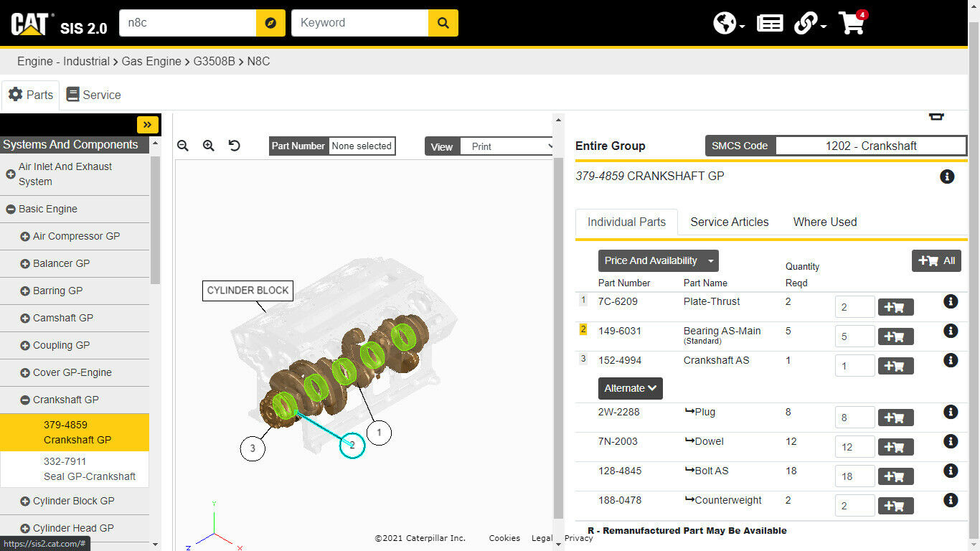Viewport: 980px width, 551px height.
Task: Open the Where Used tab
Action: pos(824,222)
